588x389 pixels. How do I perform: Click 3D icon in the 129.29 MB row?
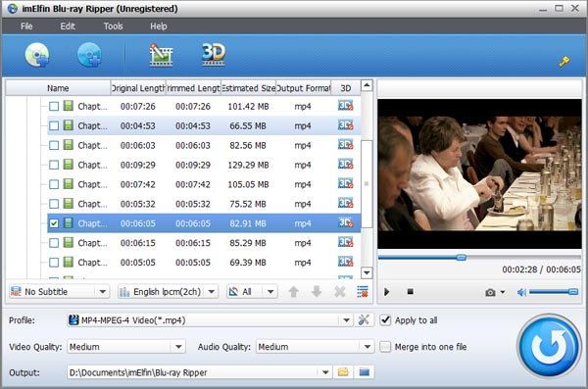point(345,165)
